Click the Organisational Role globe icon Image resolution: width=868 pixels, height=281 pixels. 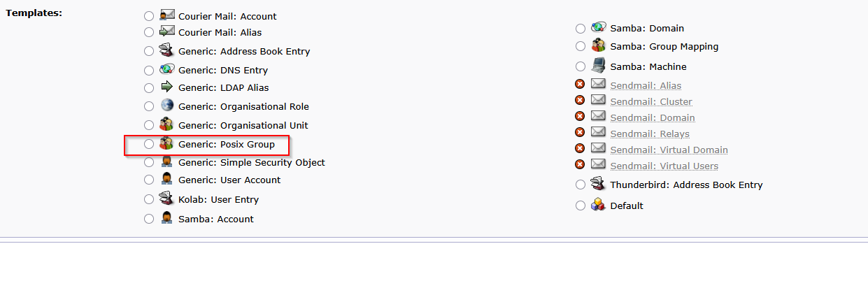point(166,106)
